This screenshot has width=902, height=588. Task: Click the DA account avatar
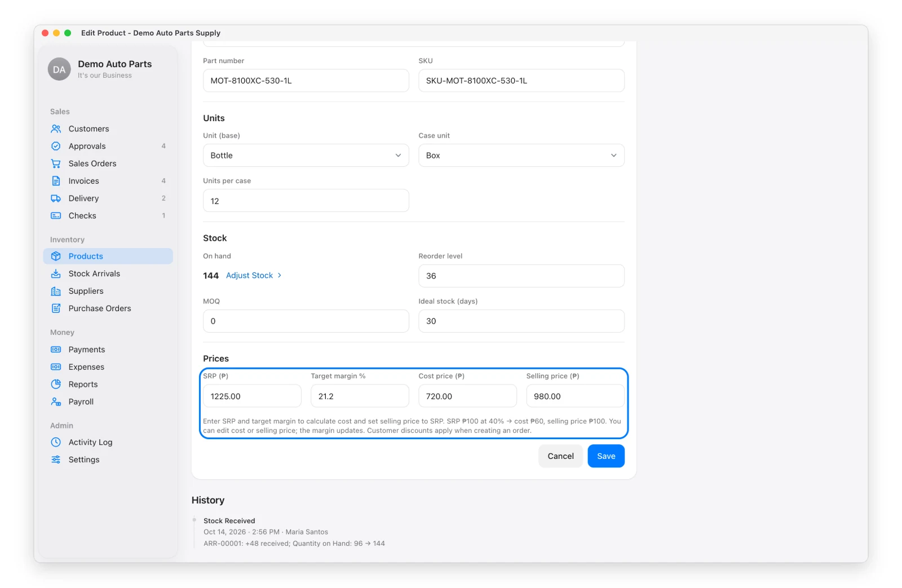[59, 69]
